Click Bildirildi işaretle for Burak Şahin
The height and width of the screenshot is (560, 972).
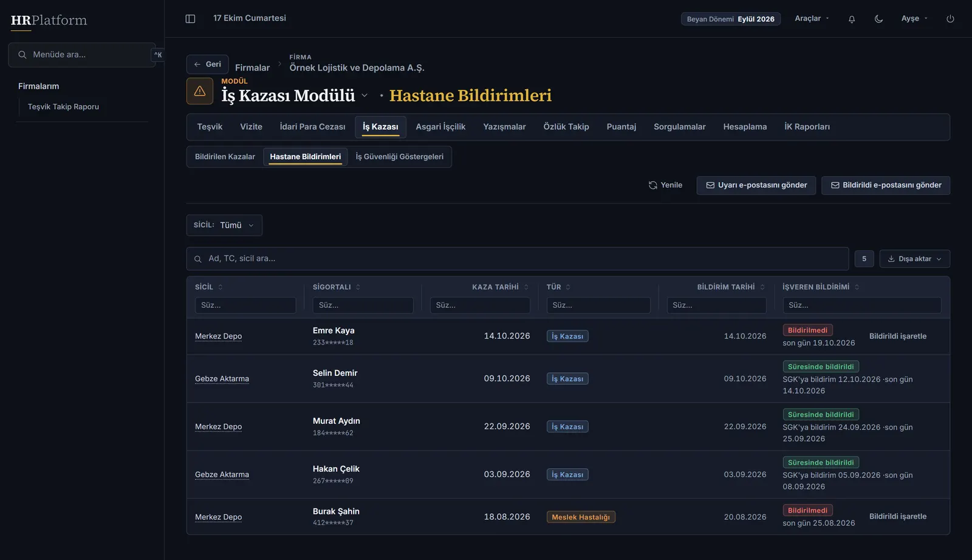click(898, 517)
